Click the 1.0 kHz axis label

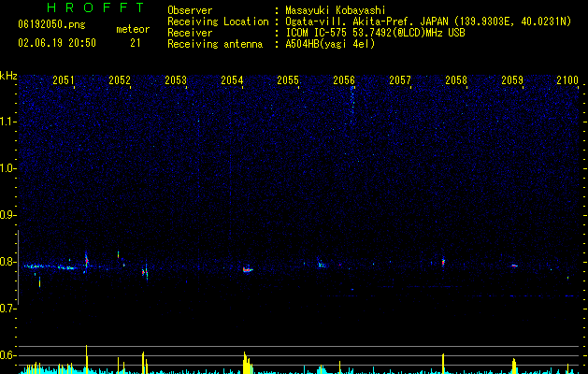[x=8, y=168]
